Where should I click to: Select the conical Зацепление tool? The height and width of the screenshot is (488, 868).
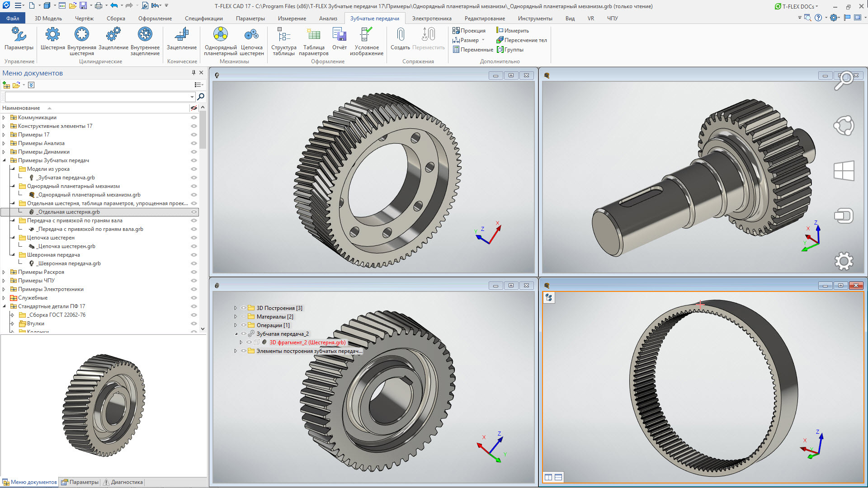pos(182,39)
